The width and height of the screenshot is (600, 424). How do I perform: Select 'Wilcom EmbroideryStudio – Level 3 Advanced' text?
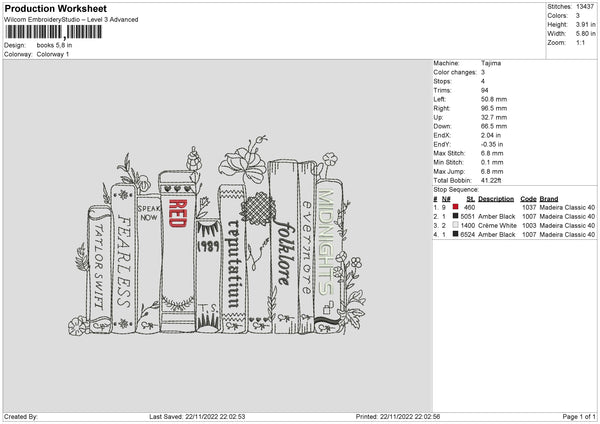[x=71, y=20]
